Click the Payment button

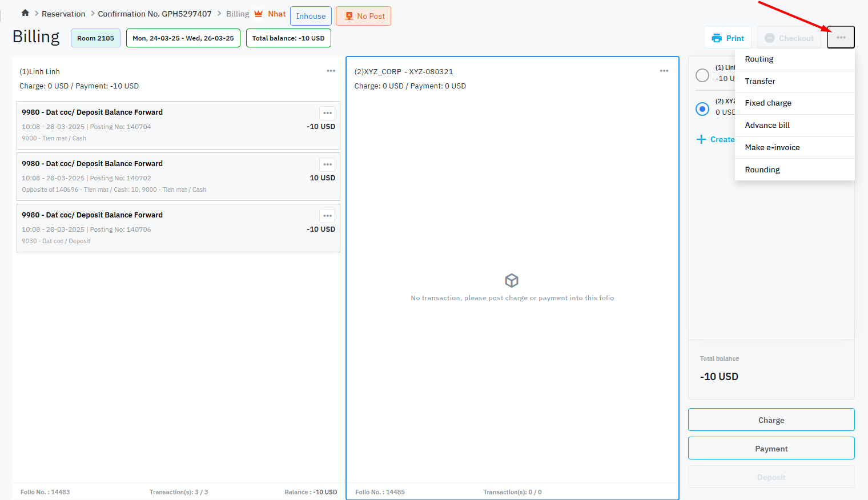(771, 449)
